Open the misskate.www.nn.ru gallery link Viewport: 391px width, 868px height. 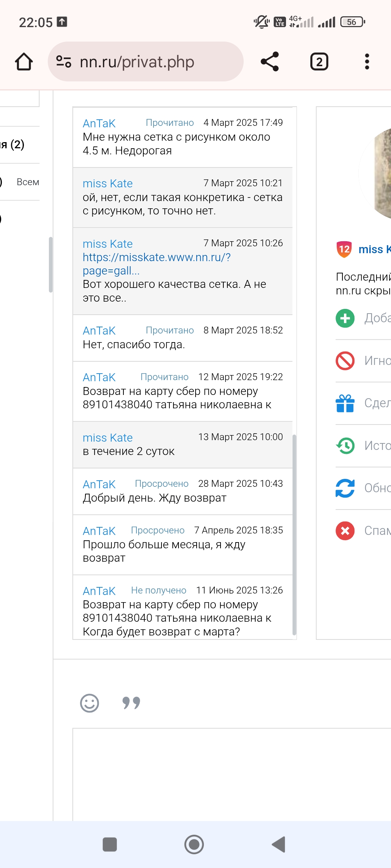(x=156, y=264)
